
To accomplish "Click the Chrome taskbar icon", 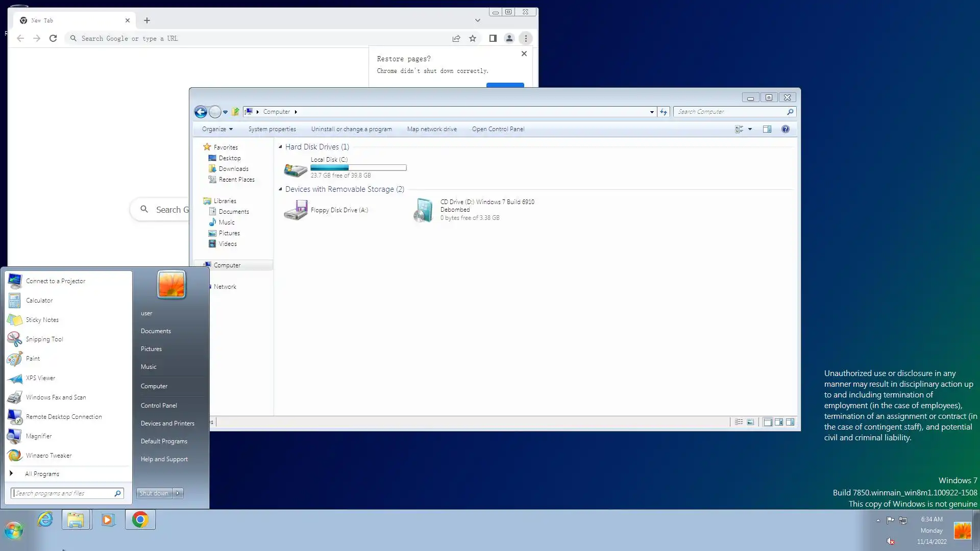I will (x=140, y=520).
